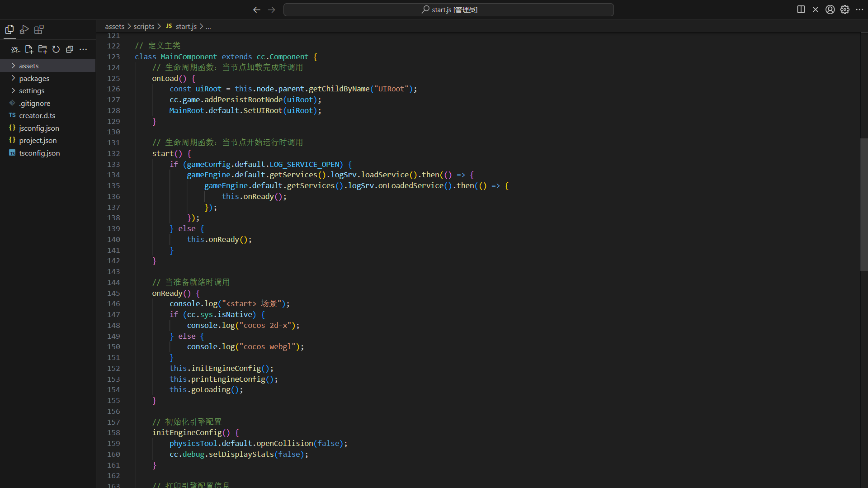Open the title bar more actions menu
This screenshot has height=488, width=868.
pyautogui.click(x=859, y=9)
